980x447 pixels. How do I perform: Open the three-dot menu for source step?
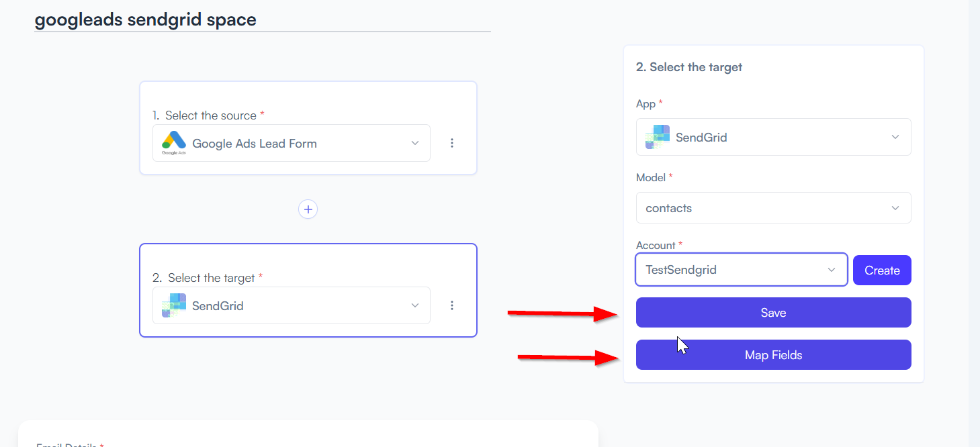tap(452, 143)
